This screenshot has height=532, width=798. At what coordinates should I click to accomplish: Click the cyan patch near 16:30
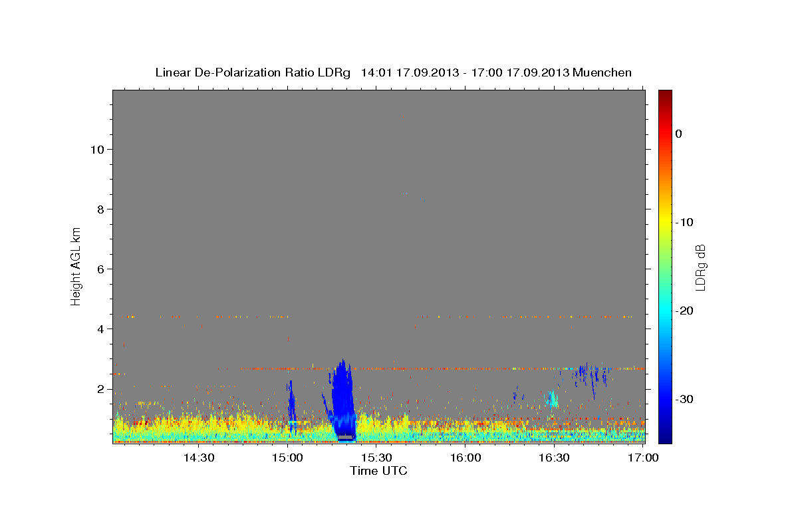551,398
